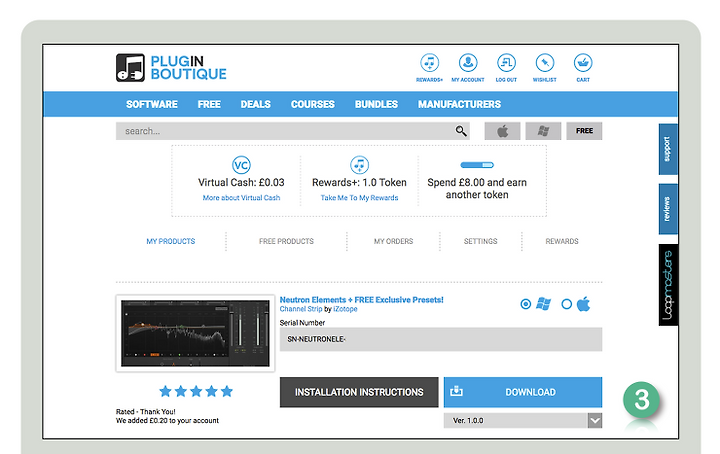Open More about Virtual Cash link
This screenshot has width=720, height=454.
coord(241,198)
